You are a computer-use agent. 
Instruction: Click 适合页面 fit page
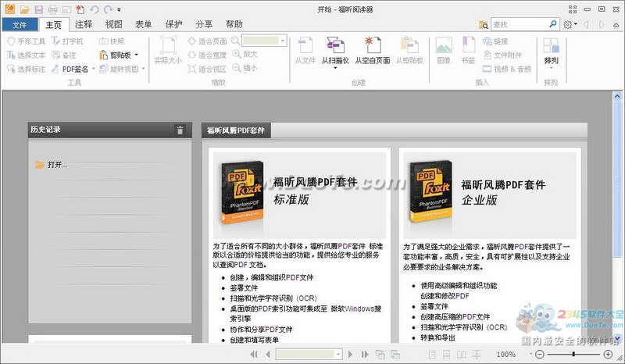coord(207,41)
